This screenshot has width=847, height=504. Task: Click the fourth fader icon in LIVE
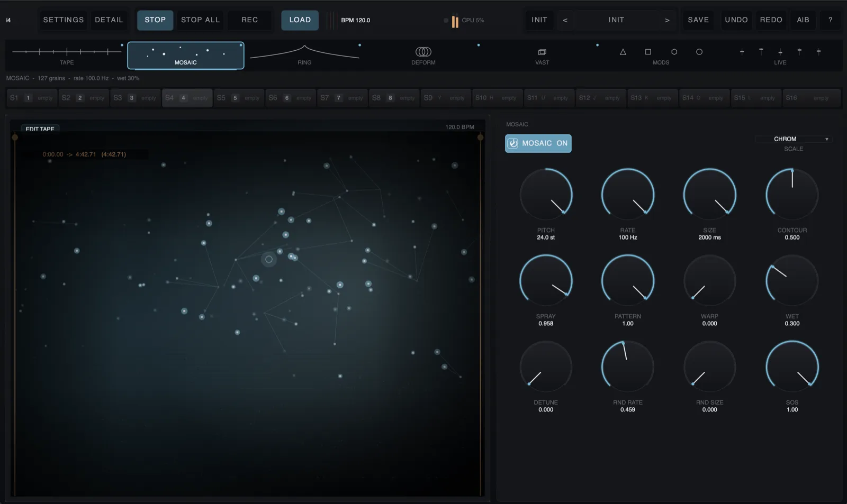(x=799, y=52)
